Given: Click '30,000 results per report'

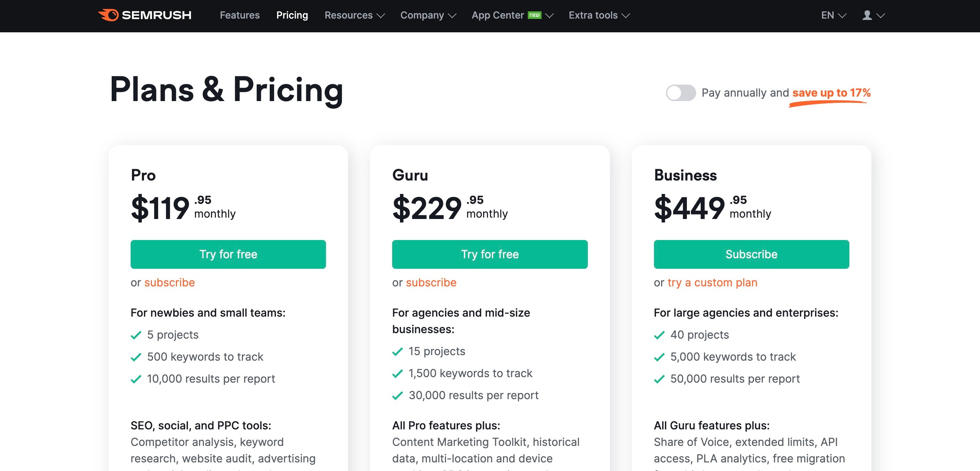Looking at the screenshot, I should (x=474, y=395).
